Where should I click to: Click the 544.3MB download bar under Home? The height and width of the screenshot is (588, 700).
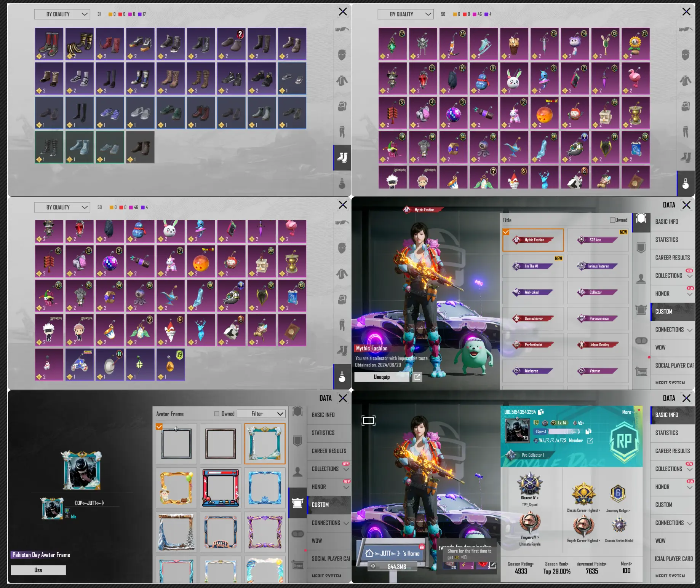392,567
